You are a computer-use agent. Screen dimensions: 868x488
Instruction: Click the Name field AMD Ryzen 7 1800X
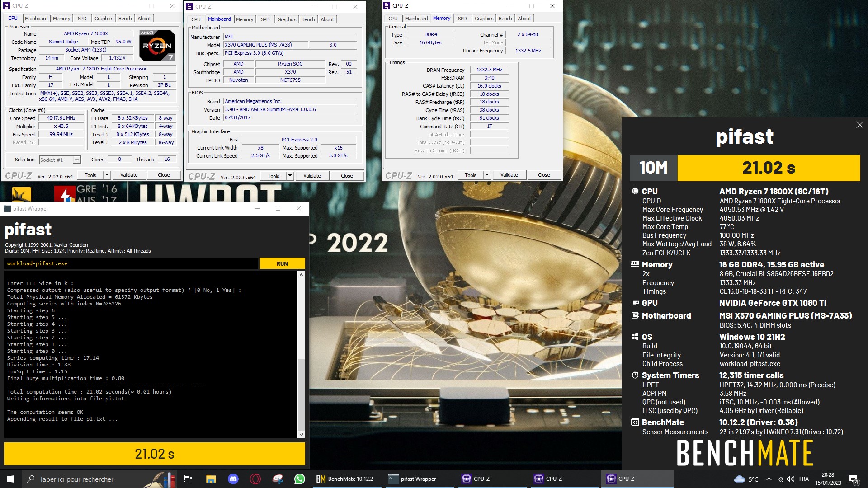(86, 33)
